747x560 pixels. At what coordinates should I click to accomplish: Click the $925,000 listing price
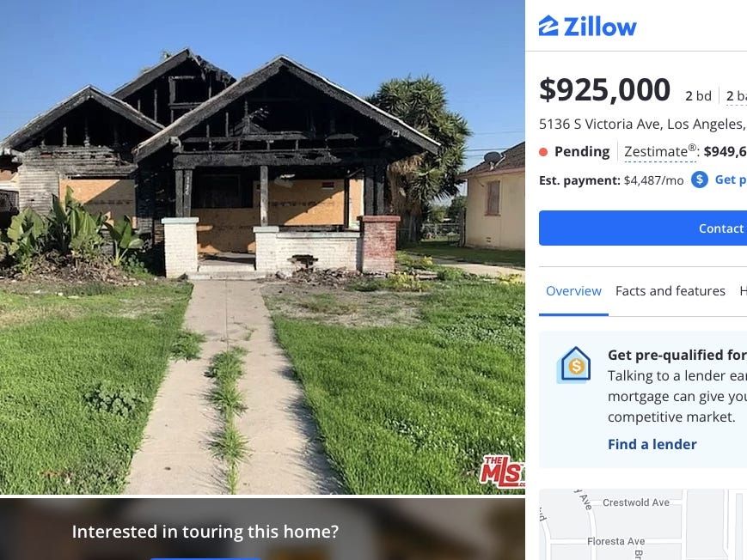pos(604,89)
